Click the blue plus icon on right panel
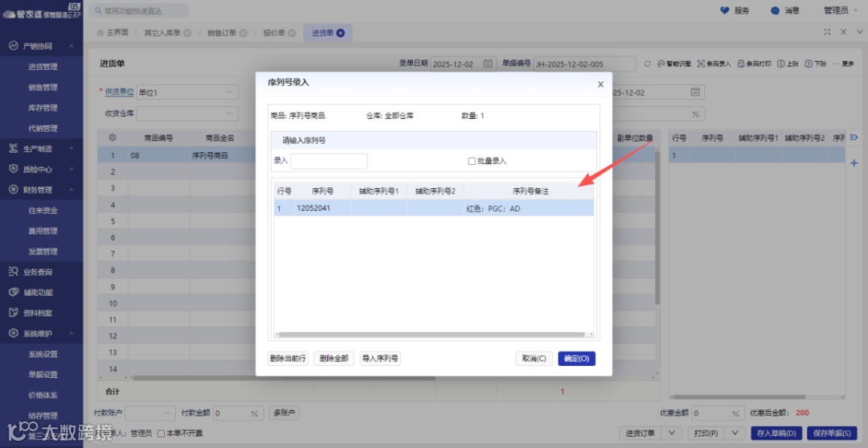 [x=853, y=162]
